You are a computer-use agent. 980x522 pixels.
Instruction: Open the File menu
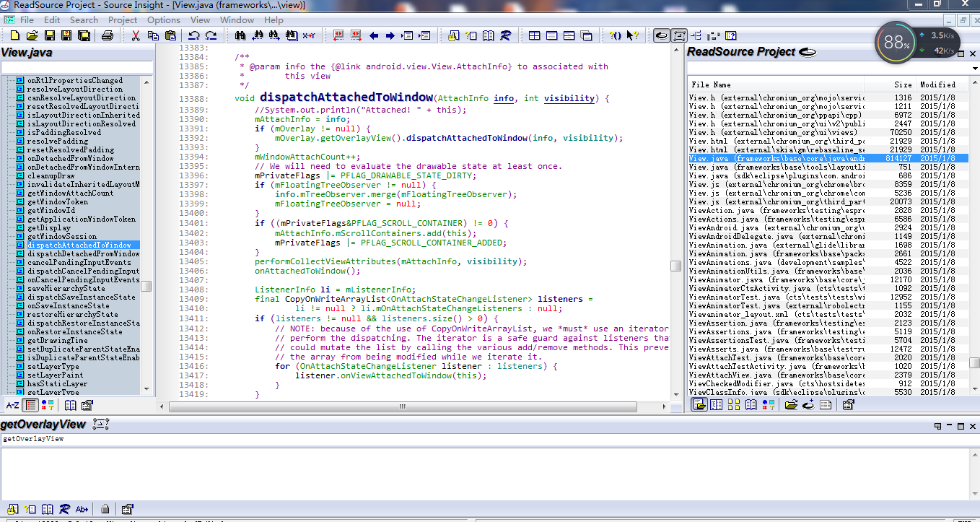[x=27, y=20]
